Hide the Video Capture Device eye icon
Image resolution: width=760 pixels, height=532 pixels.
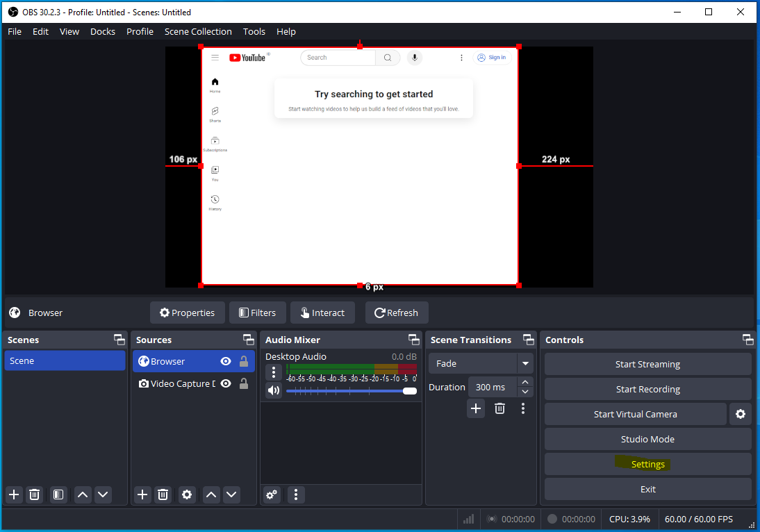point(226,384)
